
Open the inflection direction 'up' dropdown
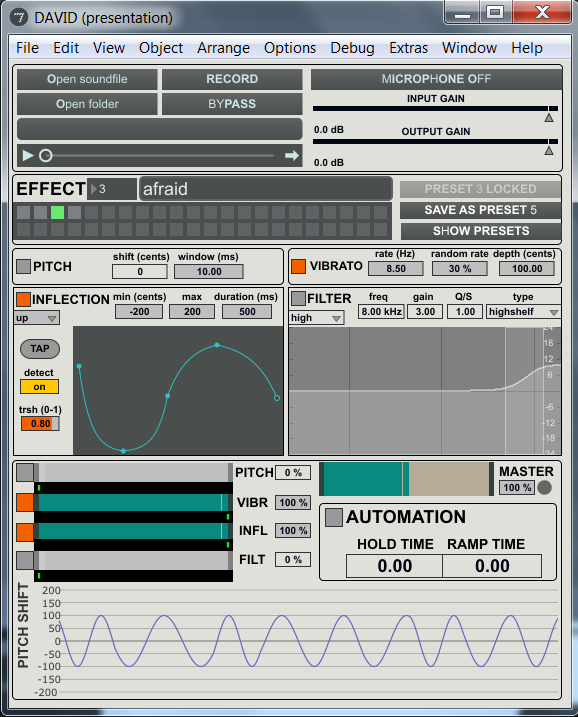coord(37,318)
